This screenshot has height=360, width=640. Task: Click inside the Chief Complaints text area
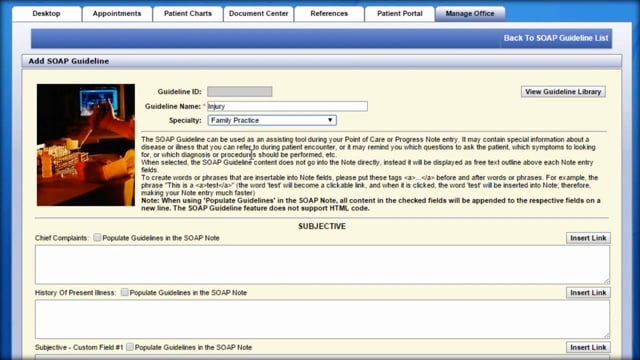click(322, 264)
